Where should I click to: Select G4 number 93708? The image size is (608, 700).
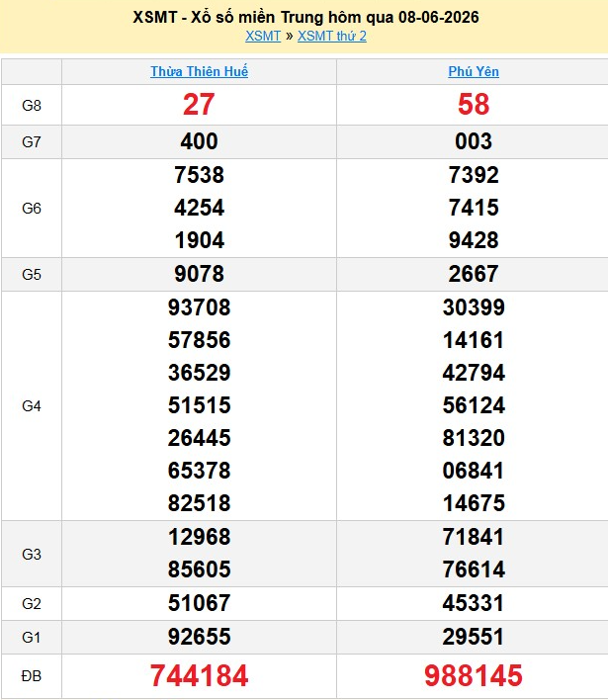(199, 307)
